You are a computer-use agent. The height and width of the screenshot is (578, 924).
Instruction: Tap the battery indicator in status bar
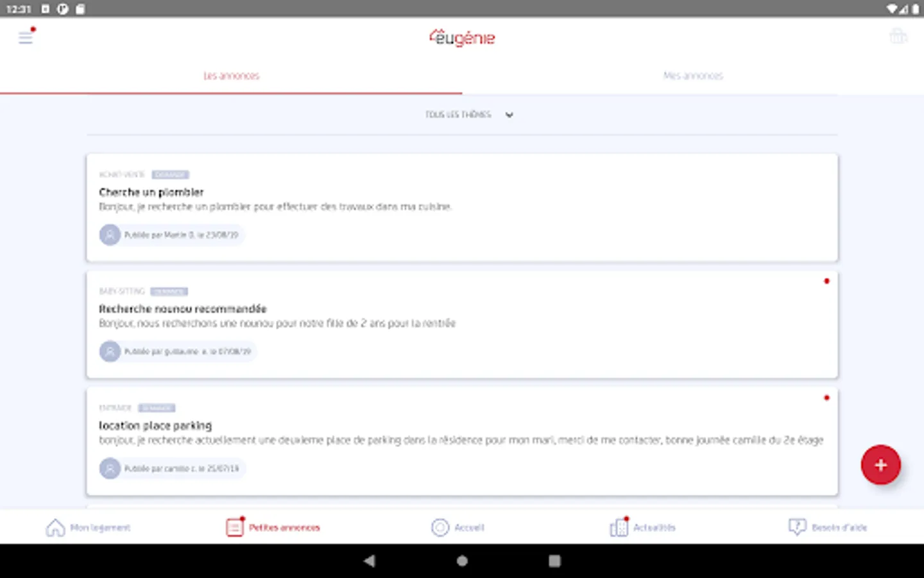[x=916, y=9]
